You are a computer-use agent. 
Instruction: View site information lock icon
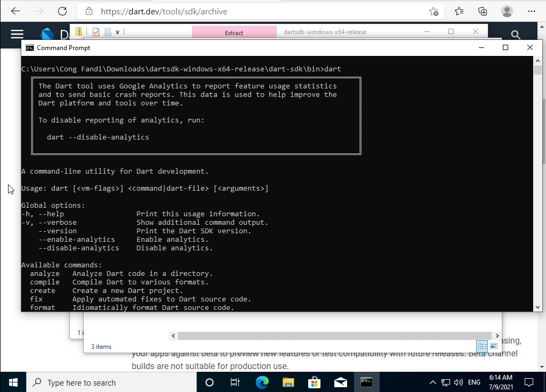89,11
